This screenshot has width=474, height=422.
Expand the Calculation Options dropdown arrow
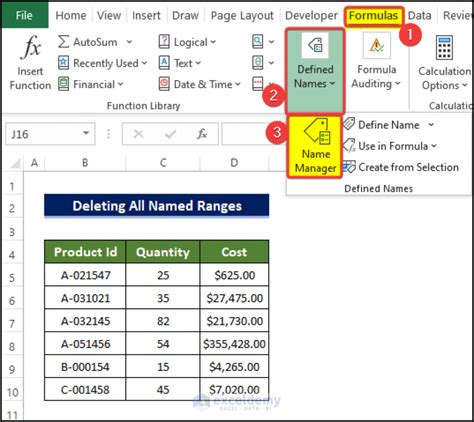(465, 85)
